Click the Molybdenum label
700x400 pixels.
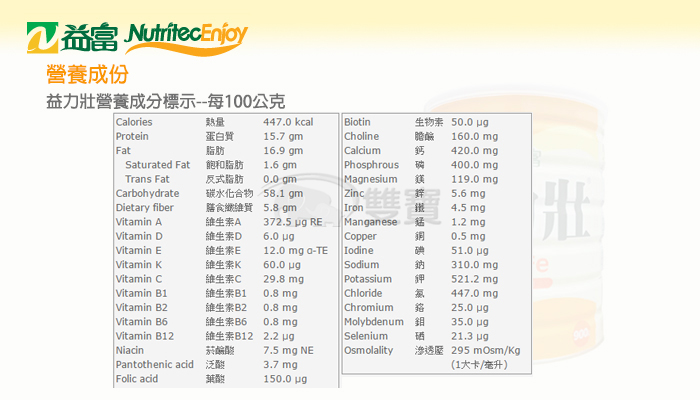pyautogui.click(x=374, y=322)
